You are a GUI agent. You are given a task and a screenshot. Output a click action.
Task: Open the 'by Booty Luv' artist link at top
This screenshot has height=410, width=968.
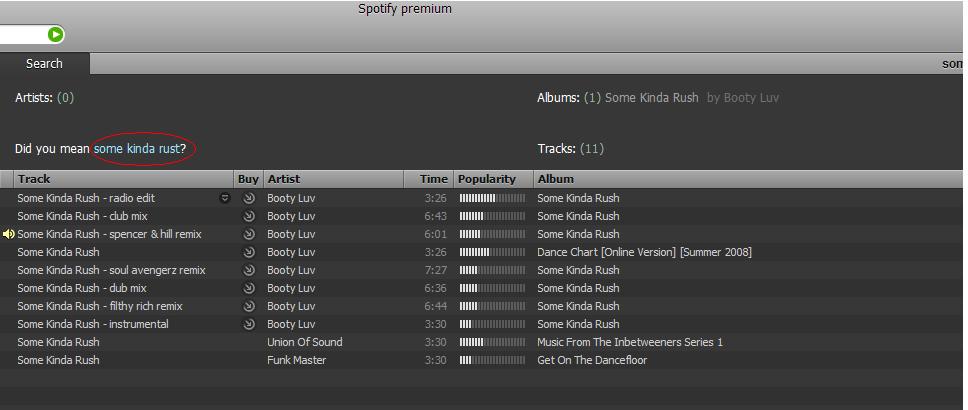[x=742, y=98]
